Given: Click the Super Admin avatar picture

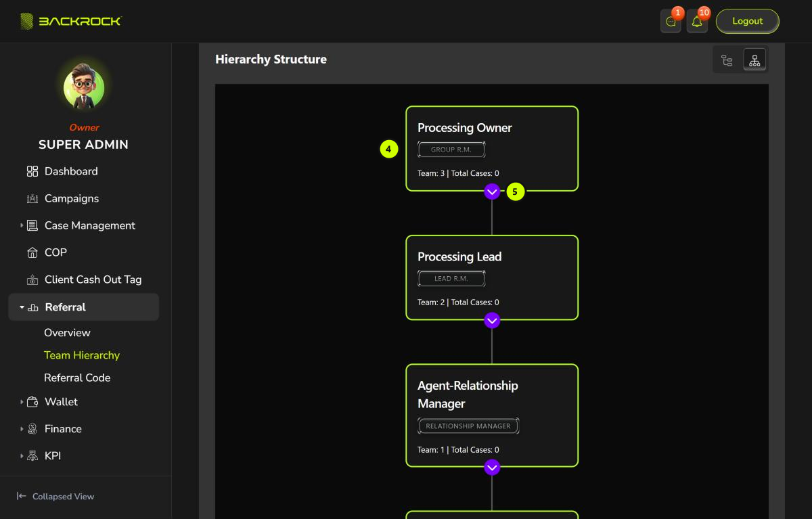Looking at the screenshot, I should coord(84,86).
